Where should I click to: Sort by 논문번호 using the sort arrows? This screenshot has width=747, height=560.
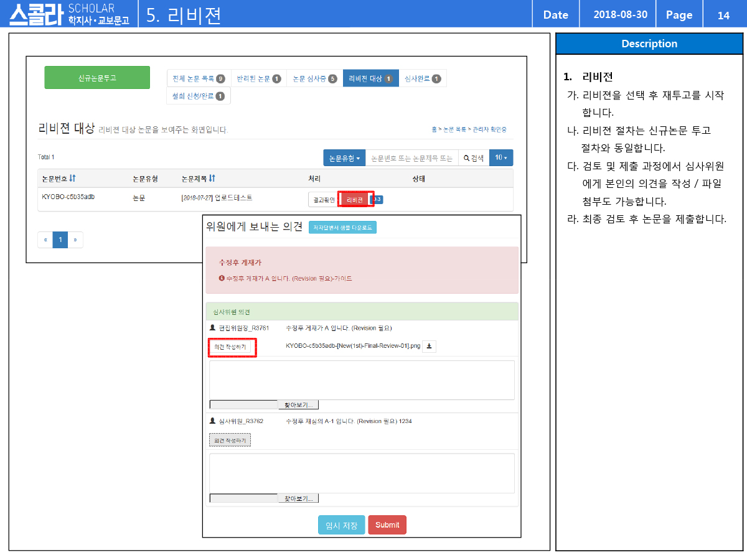[72, 179]
